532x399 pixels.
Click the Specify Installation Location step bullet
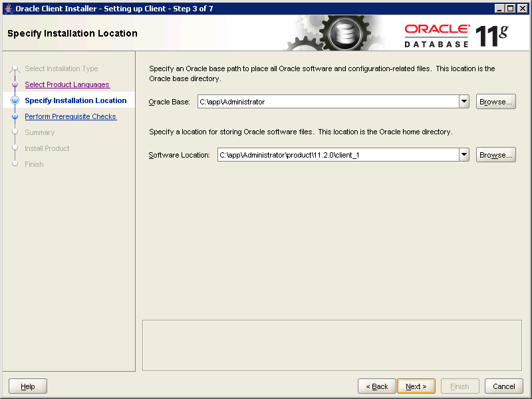[x=15, y=100]
